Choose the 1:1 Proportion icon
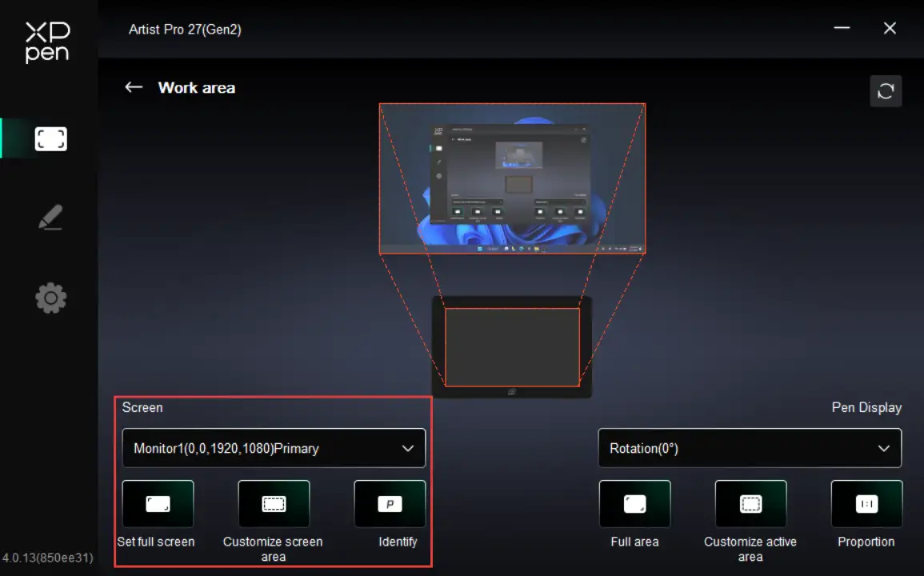 point(866,504)
